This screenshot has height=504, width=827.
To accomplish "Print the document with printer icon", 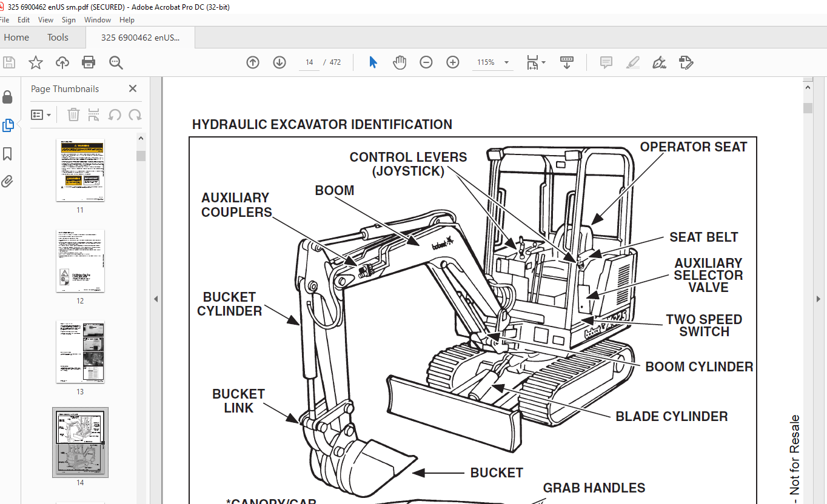I will coord(89,62).
